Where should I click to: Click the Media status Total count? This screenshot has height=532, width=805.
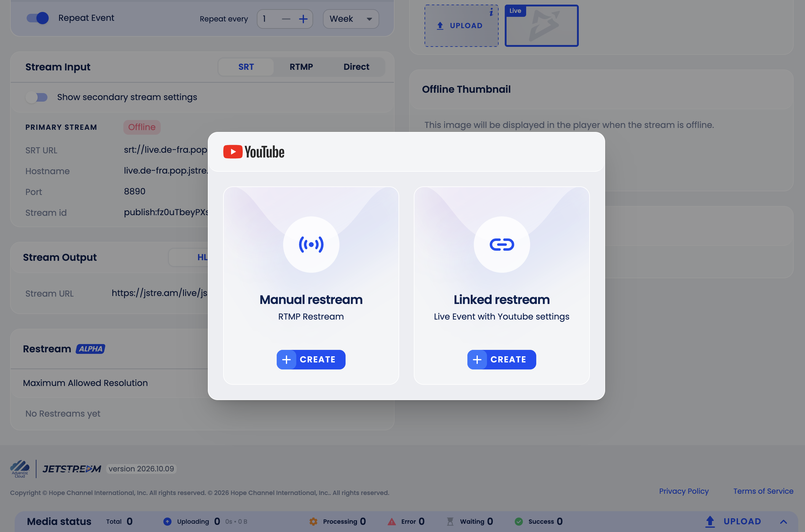pos(129,522)
